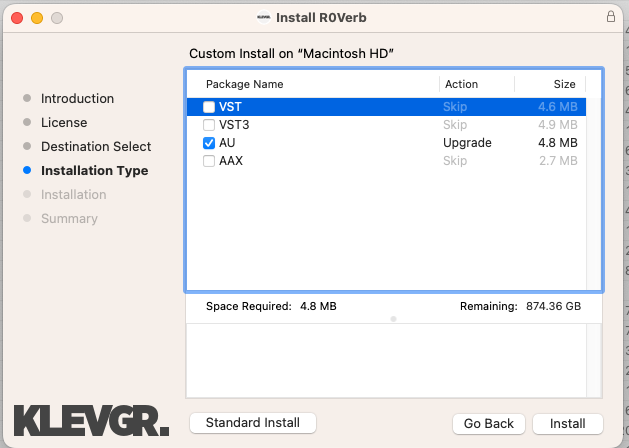Viewport: 629px width, 448px height.
Task: Click the 4.6 MB size value
Action: coord(558,107)
